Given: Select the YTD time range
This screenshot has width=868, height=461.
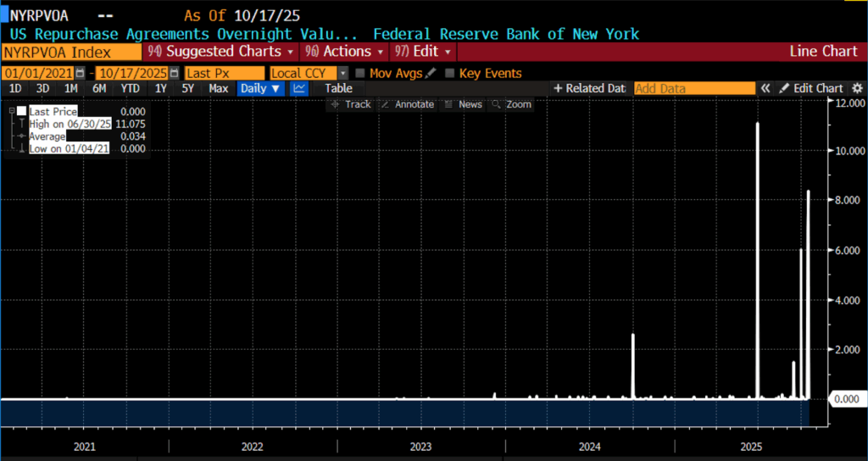Looking at the screenshot, I should point(130,88).
